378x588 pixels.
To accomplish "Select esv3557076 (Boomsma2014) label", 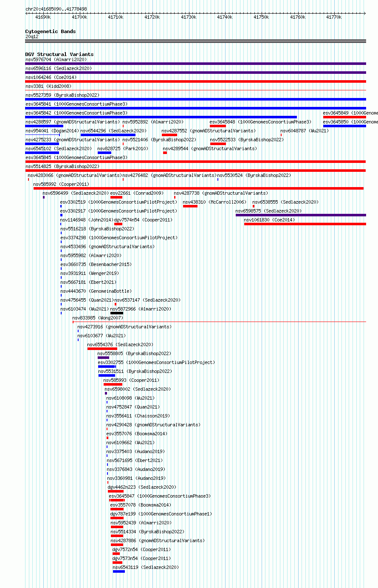I will (x=137, y=434).
